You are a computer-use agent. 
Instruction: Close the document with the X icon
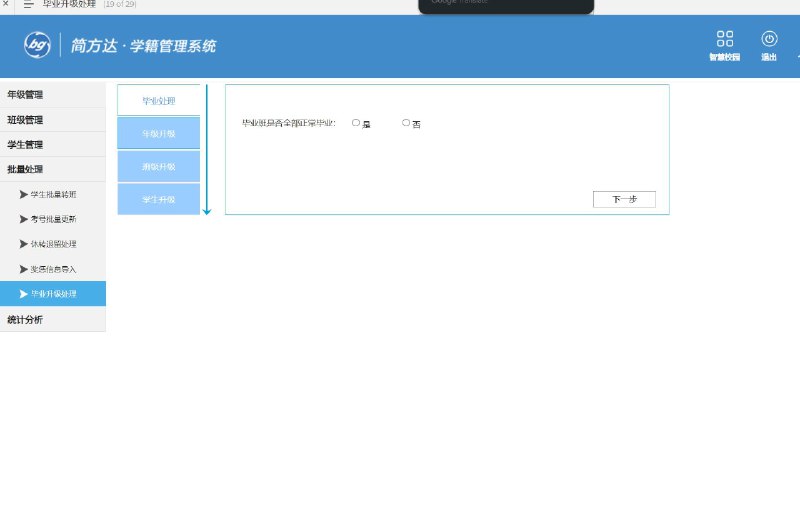point(6,3)
